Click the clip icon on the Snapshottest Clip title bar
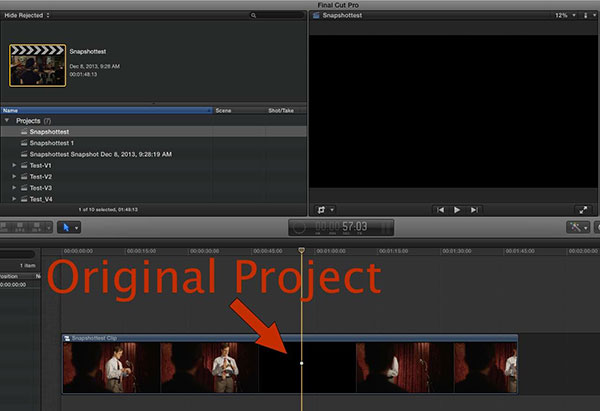The width and height of the screenshot is (600, 411). (x=67, y=338)
